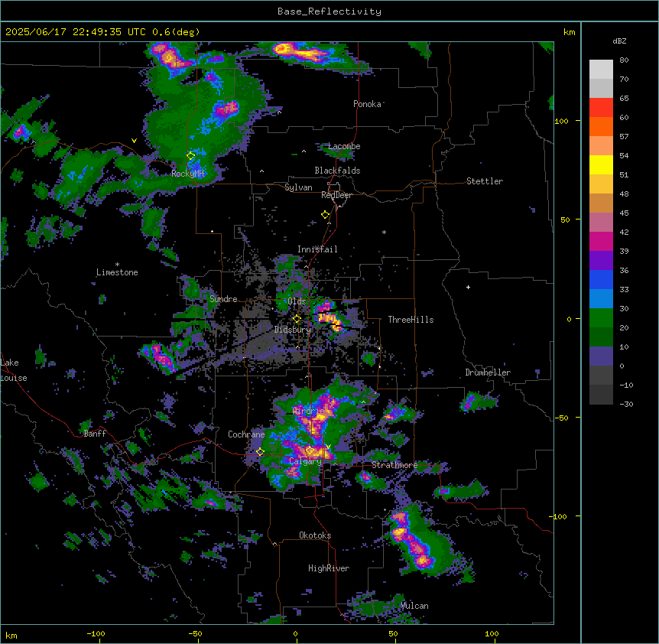Image resolution: width=659 pixels, height=644 pixels.
Task: Click the yellow diamond marker between Olds and Didsbury
Action: (x=297, y=319)
